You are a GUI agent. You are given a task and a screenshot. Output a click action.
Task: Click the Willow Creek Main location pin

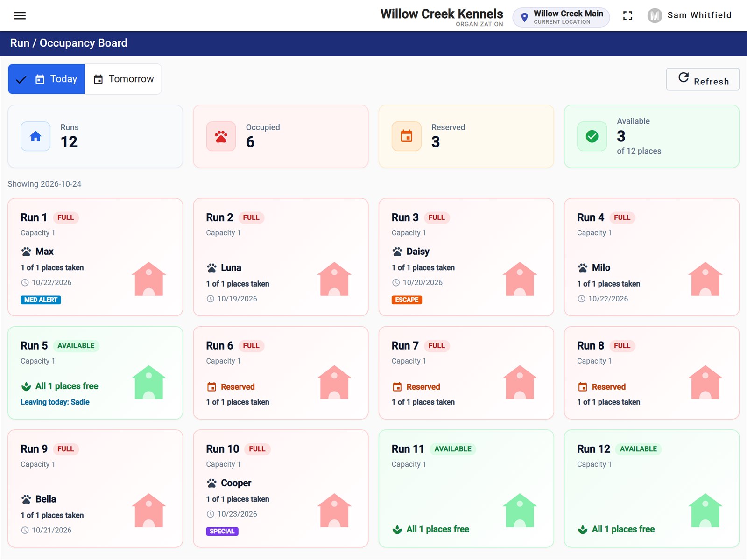click(524, 17)
